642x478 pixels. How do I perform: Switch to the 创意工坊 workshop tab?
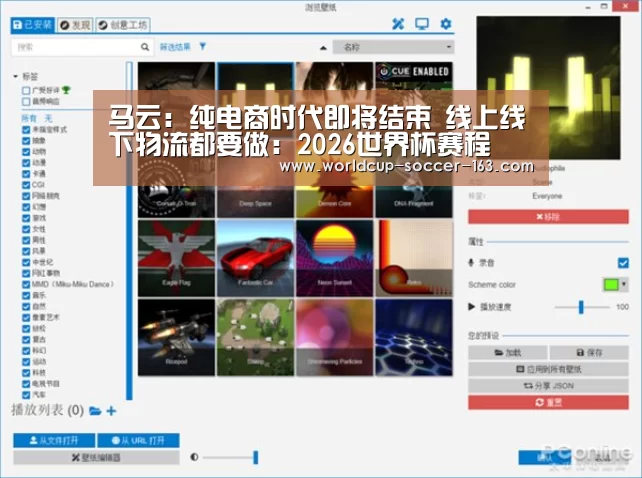[x=123, y=25]
